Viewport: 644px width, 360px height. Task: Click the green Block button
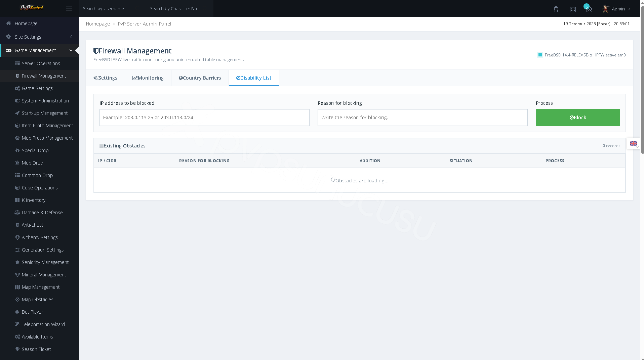pyautogui.click(x=577, y=118)
